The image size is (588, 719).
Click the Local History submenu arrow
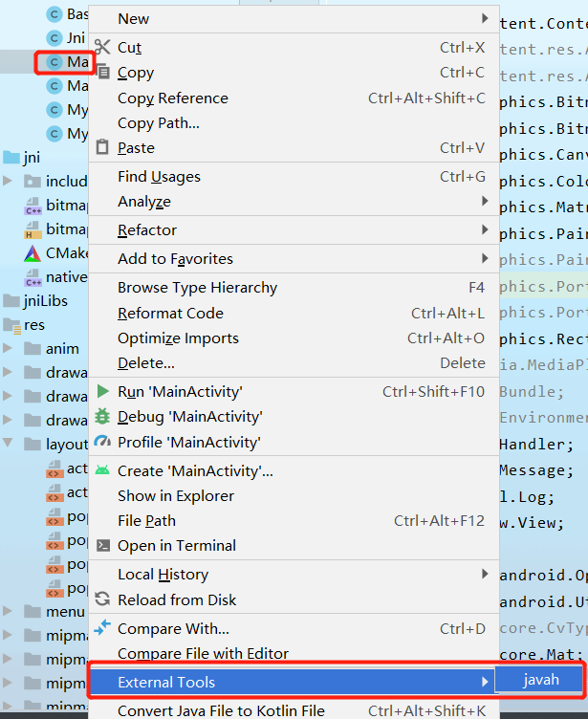coord(485,574)
